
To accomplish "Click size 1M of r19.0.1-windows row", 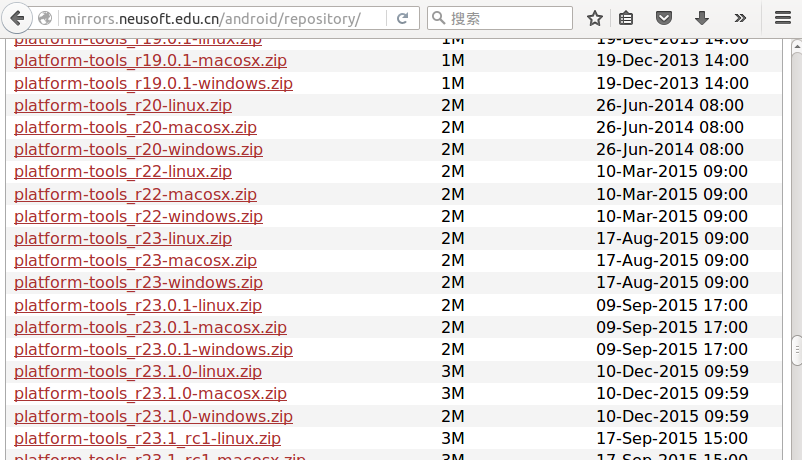I will pos(453,83).
